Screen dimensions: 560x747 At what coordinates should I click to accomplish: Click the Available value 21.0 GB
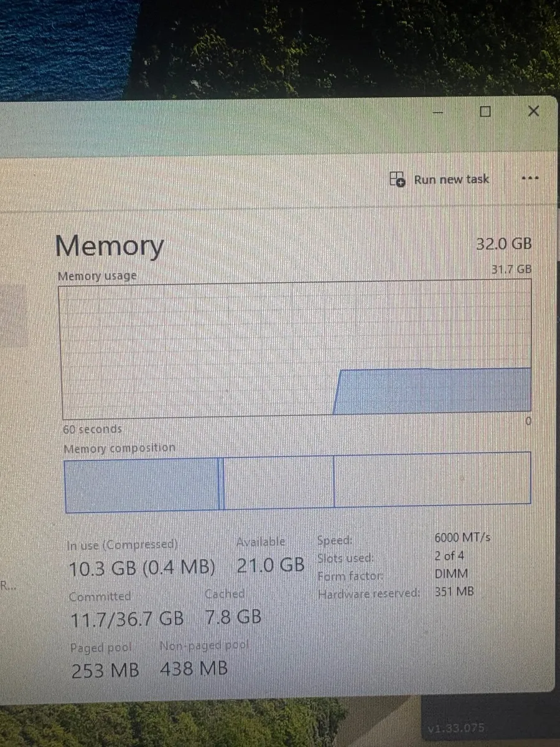[x=271, y=565]
